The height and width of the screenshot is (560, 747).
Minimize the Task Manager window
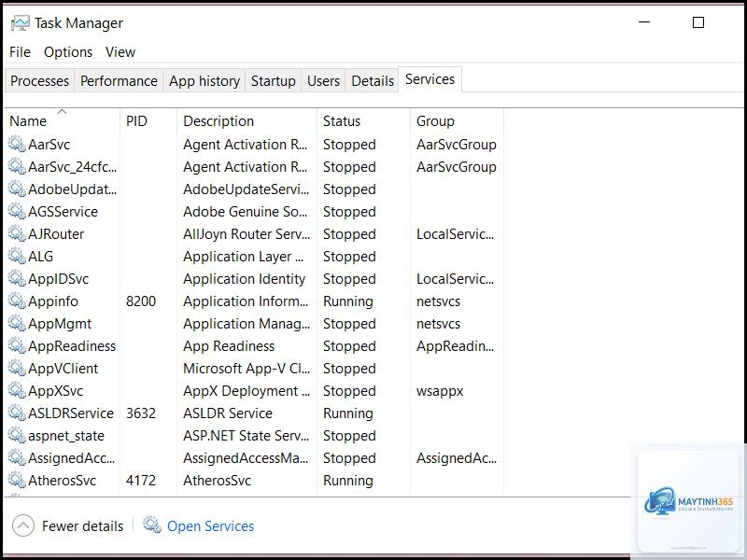tap(644, 22)
